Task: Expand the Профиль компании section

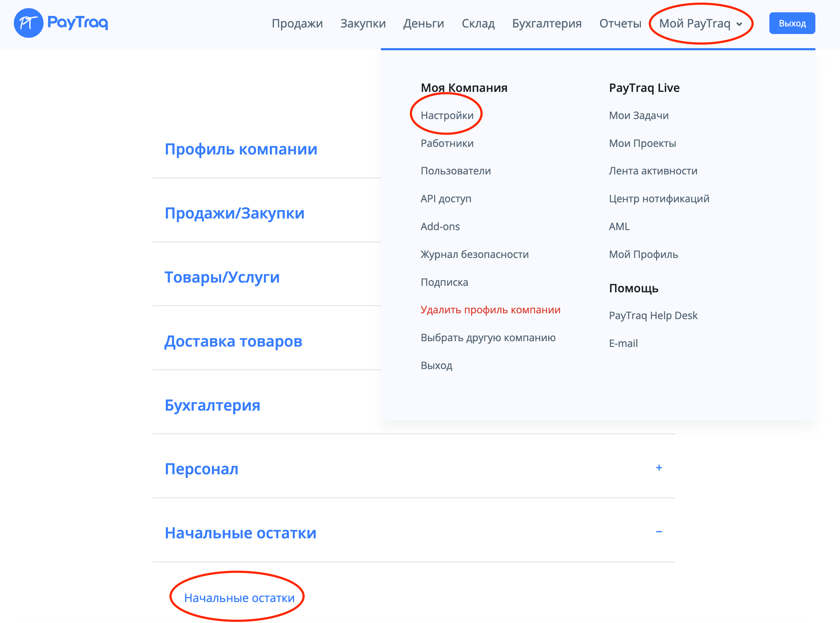Action: coord(241,149)
